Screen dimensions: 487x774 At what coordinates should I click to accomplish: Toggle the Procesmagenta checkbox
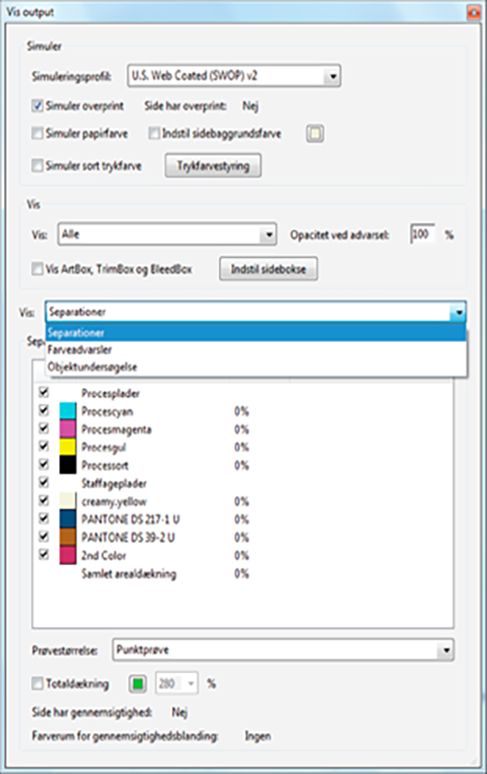pos(44,428)
